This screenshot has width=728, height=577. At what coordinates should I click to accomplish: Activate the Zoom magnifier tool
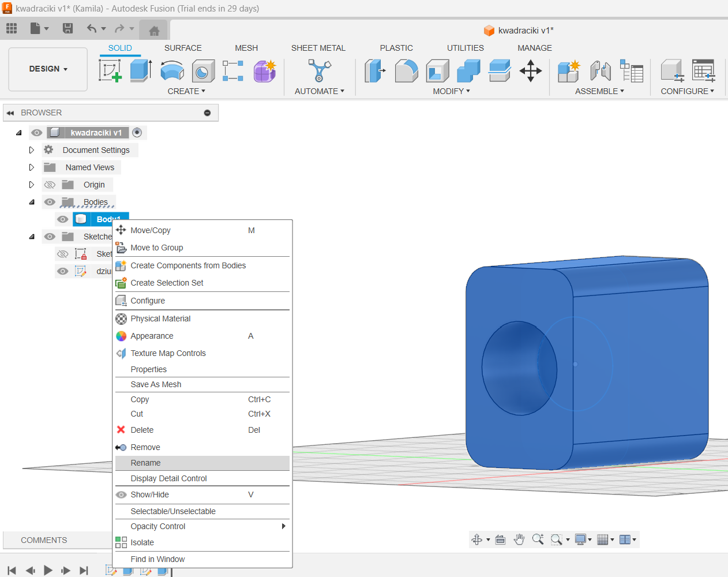pyautogui.click(x=538, y=539)
